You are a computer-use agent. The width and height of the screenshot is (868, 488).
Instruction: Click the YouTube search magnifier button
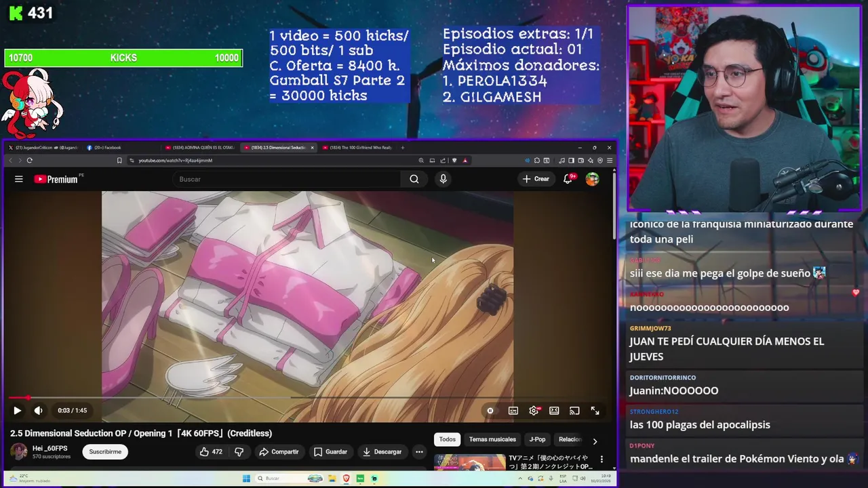(414, 179)
